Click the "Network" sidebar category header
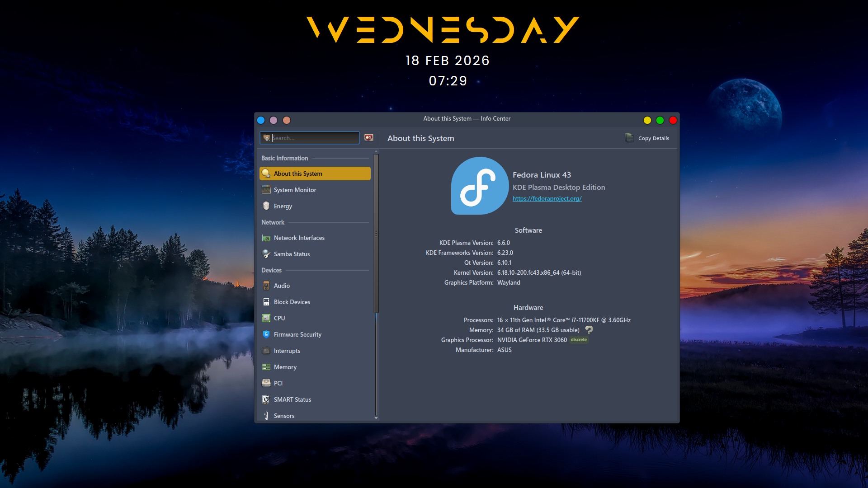 point(273,222)
